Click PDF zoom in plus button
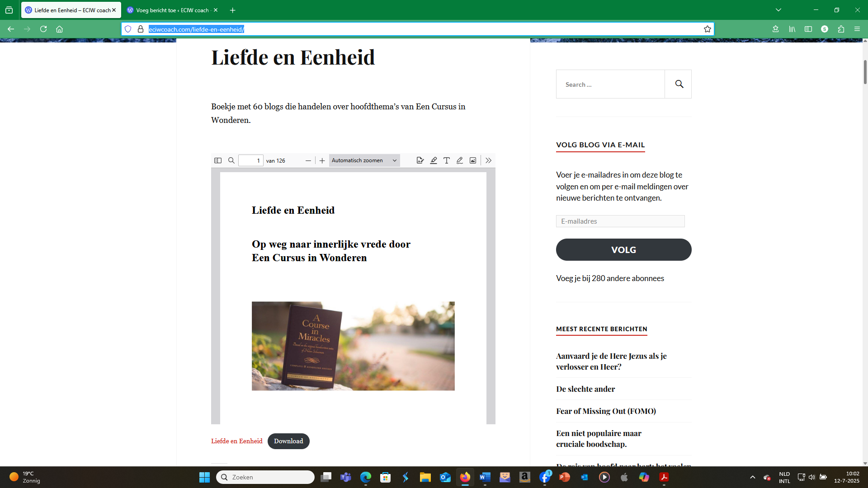The height and width of the screenshot is (488, 868). click(322, 160)
